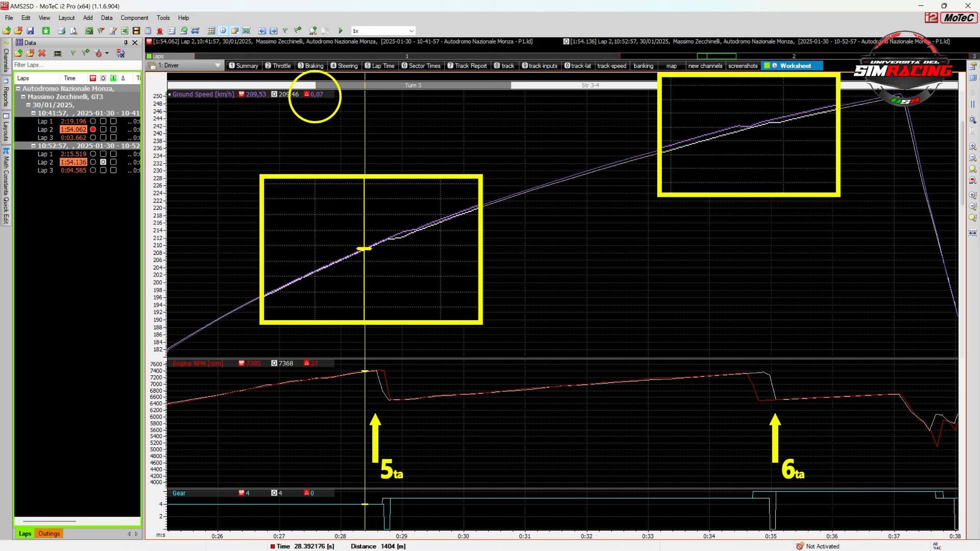
Task: Open the Component menu
Action: [134, 18]
